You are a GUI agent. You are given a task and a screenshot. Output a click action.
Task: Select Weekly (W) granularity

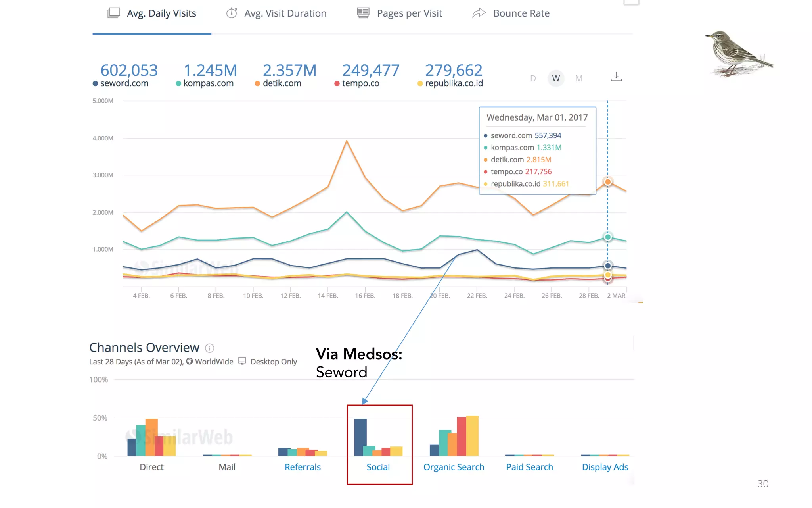556,78
